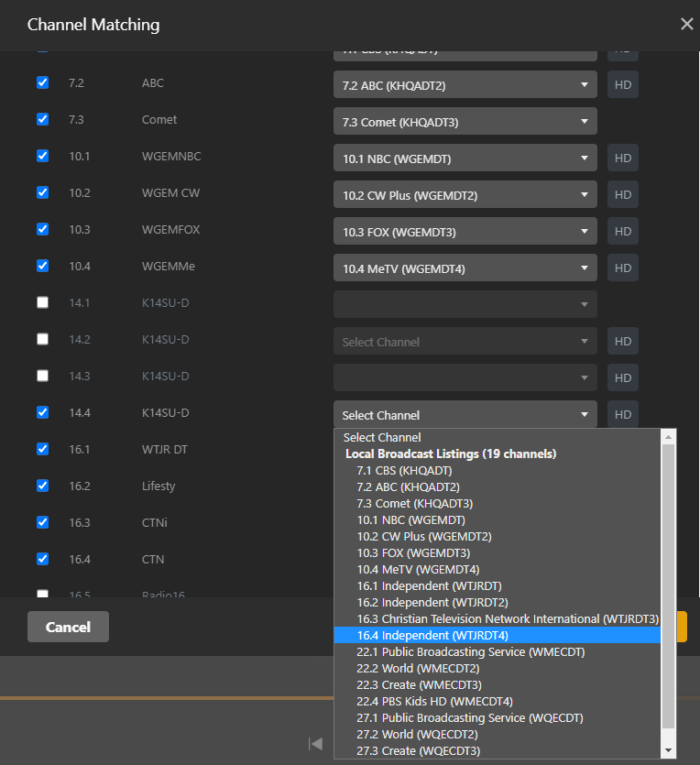Click dropdown list scrollbar up arrow

tap(668, 437)
